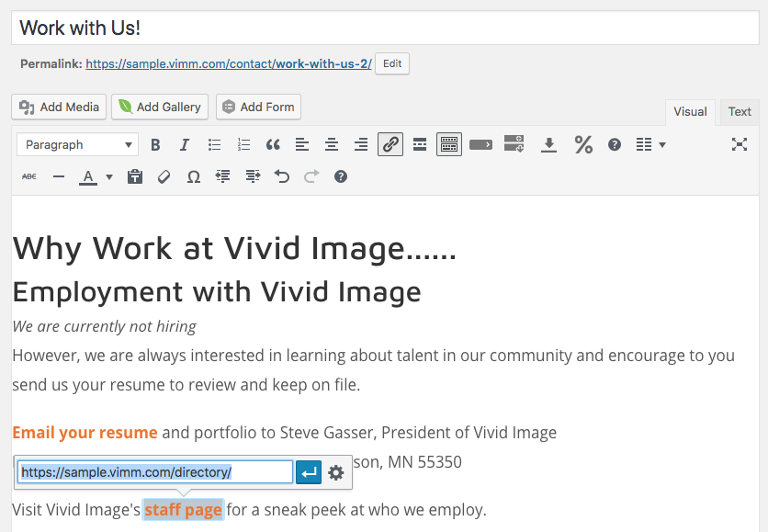Click the Add Media button
This screenshot has width=768, height=532.
(x=59, y=107)
